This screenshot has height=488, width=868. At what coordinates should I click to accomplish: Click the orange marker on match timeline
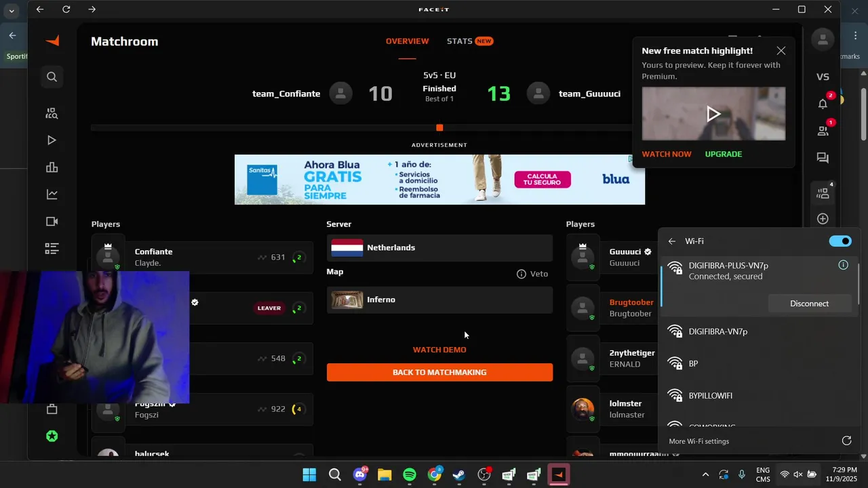(439, 127)
